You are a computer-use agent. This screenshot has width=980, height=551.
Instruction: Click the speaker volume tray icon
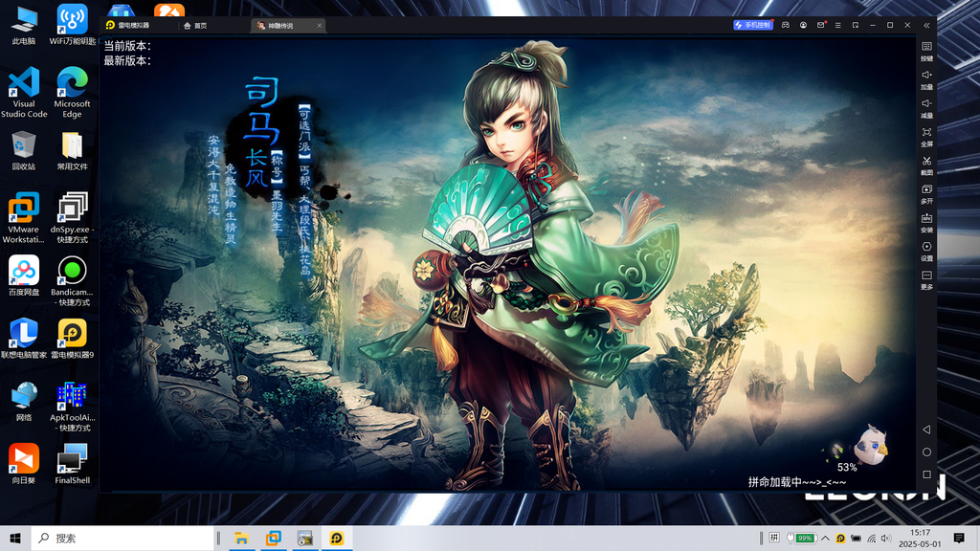coord(885,538)
